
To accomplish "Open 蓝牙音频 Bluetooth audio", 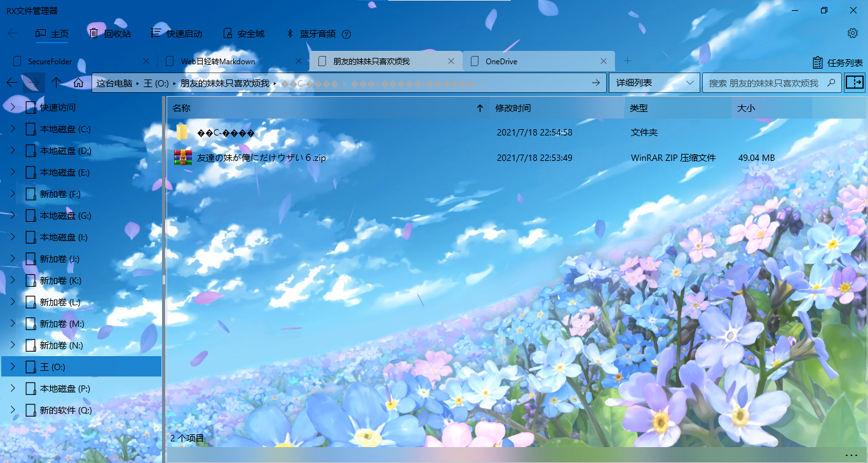I will [311, 34].
